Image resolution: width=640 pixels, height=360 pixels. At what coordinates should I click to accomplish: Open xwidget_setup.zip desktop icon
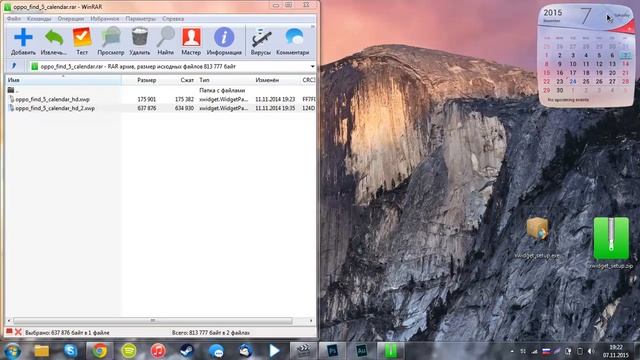(x=611, y=243)
